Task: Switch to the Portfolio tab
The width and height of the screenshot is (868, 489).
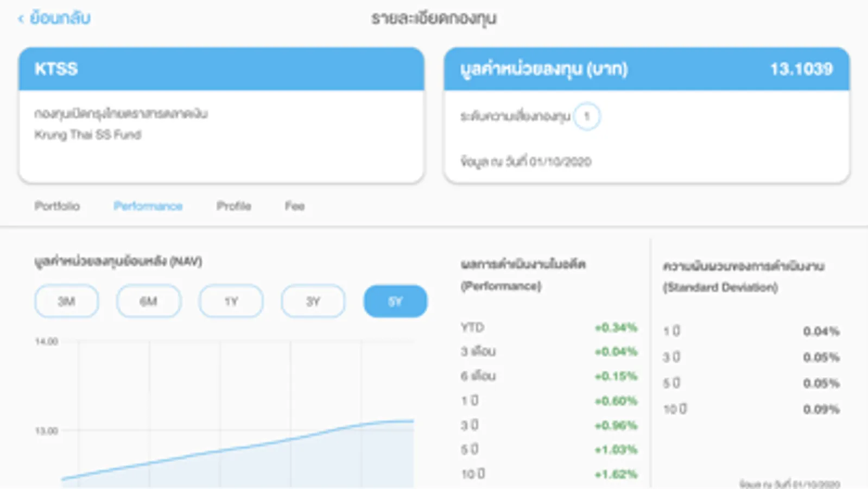Action: [x=57, y=206]
